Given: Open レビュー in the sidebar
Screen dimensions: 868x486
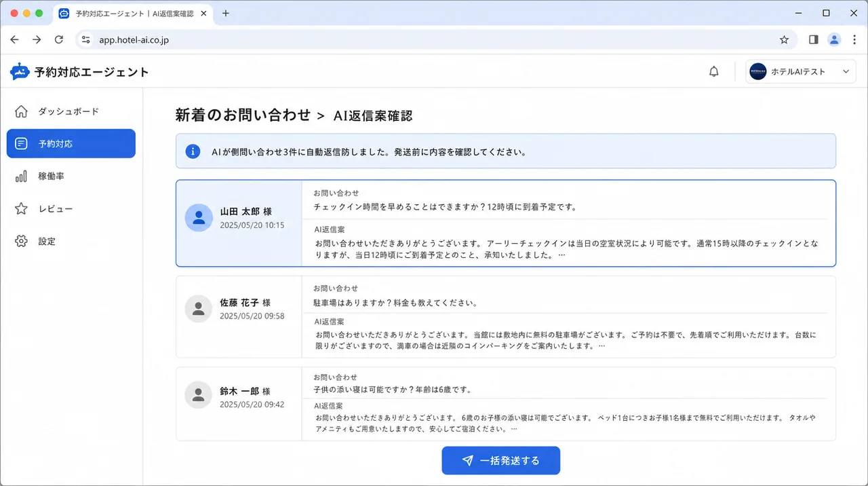Looking at the screenshot, I should (71, 208).
